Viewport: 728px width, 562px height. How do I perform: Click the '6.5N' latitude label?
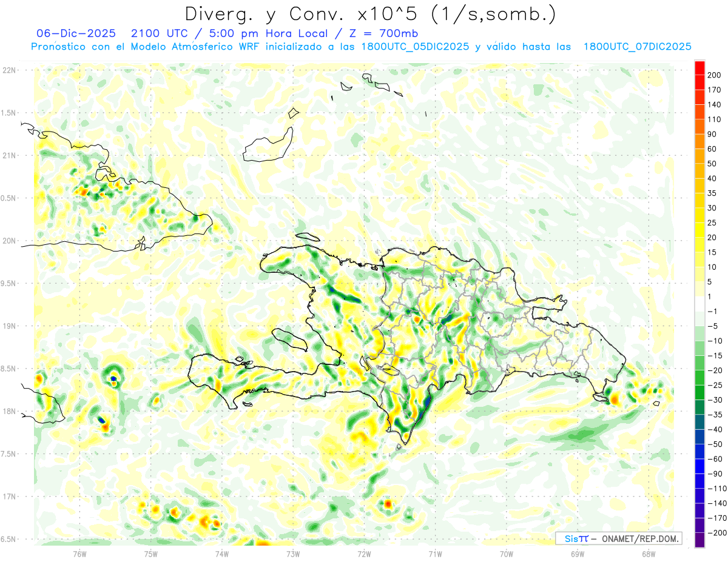[8, 539]
